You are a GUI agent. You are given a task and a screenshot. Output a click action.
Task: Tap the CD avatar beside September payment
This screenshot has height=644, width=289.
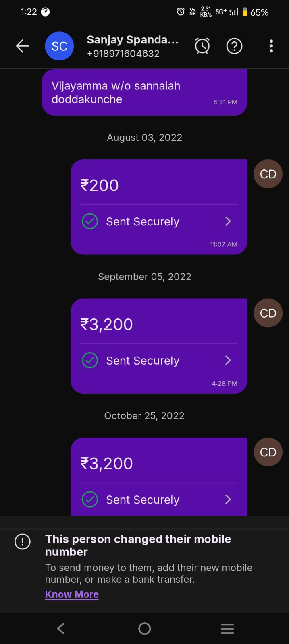pyautogui.click(x=268, y=313)
